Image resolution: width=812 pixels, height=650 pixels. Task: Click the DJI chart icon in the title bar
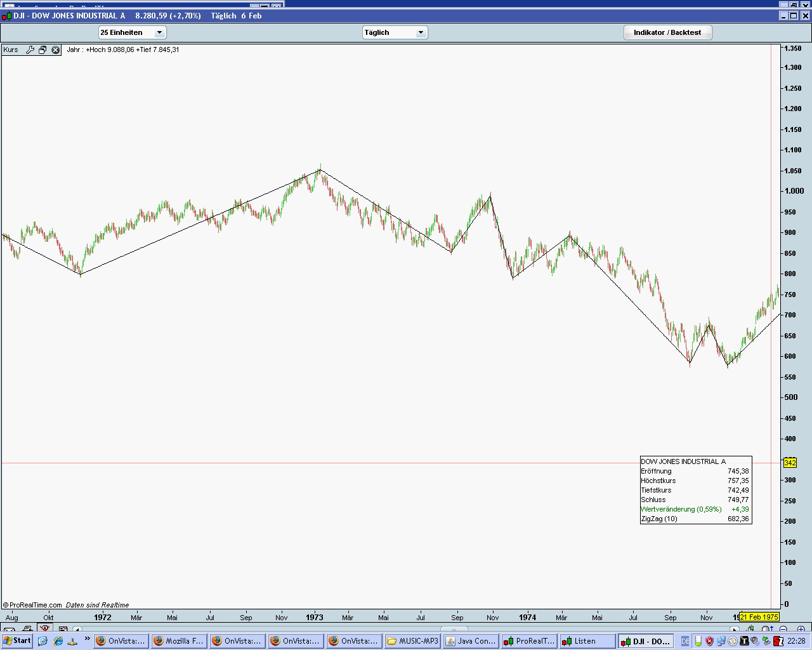coord(5,15)
